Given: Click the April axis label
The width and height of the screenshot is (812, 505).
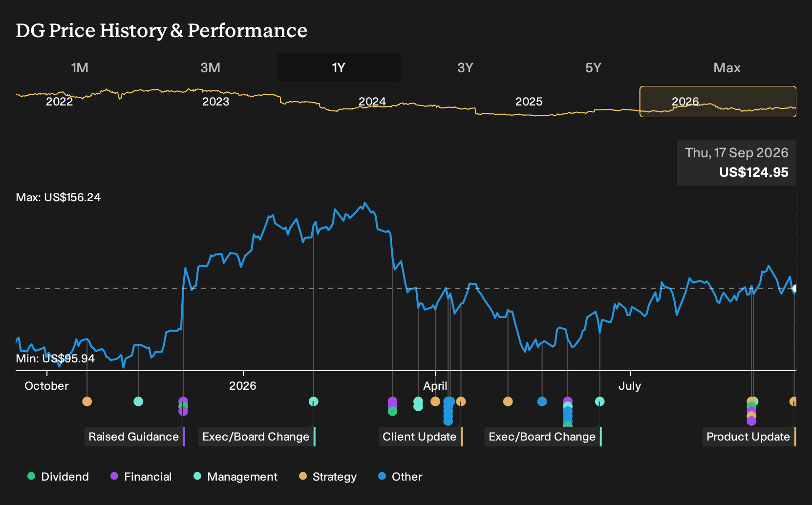Looking at the screenshot, I should click(435, 386).
